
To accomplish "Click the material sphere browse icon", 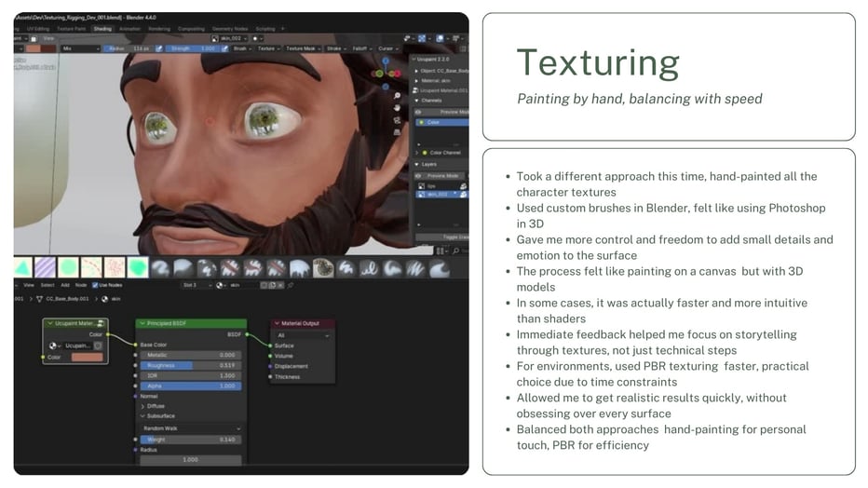I will point(221,286).
